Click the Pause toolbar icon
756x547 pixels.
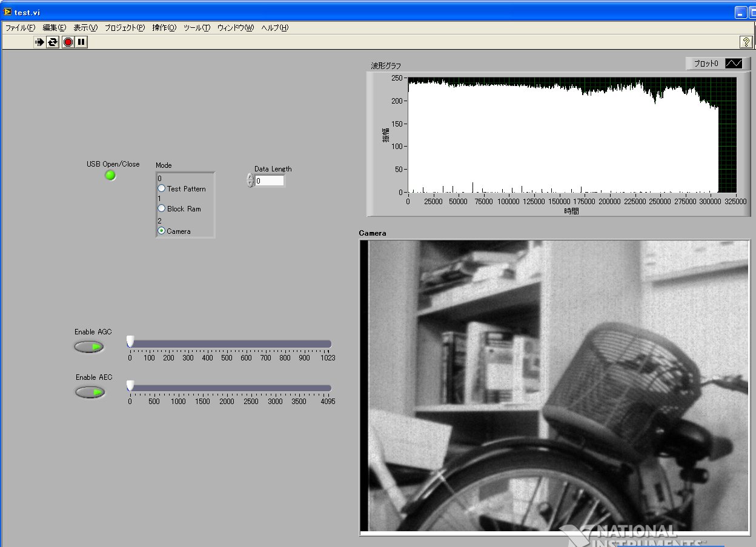point(82,42)
